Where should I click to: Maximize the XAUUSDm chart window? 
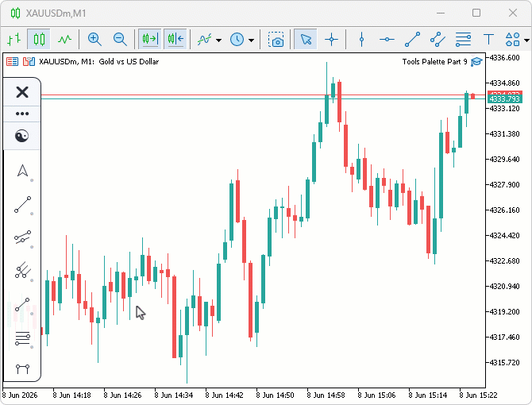pyautogui.click(x=476, y=13)
